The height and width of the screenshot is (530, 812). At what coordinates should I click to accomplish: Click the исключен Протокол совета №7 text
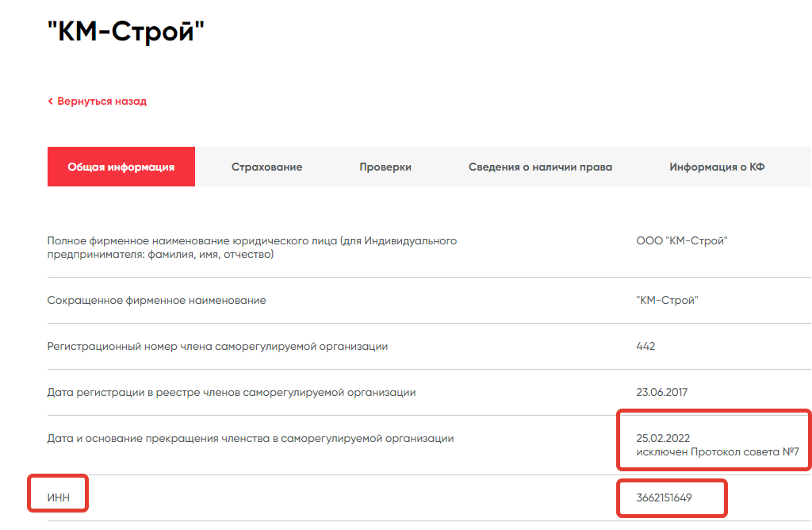(x=717, y=452)
